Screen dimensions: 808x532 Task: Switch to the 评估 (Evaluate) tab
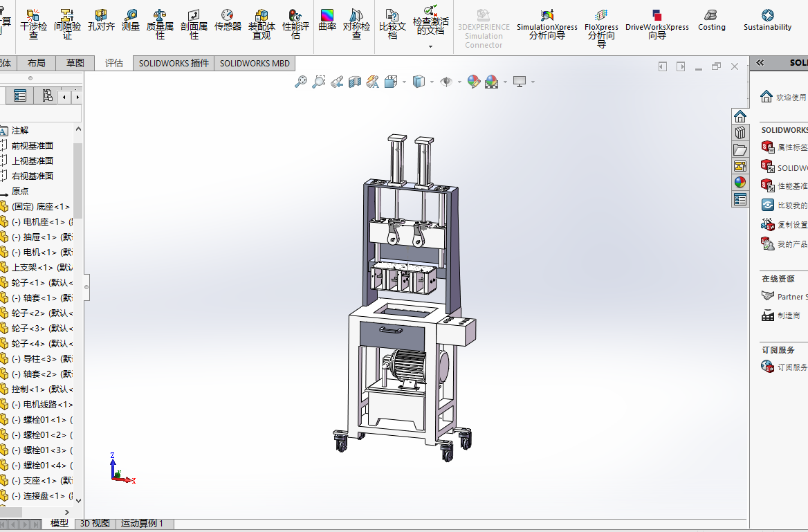click(114, 63)
